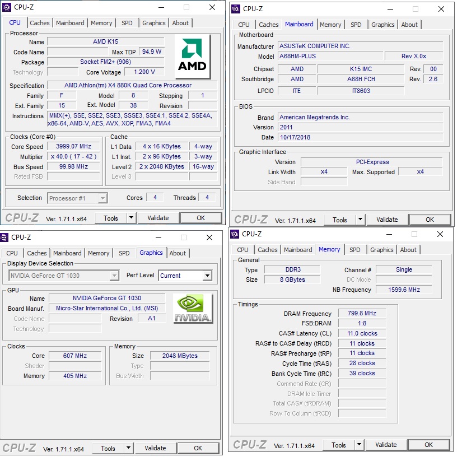Click Validate in the Memory window
Viewport: 476px width, 466px height.
click(x=386, y=445)
